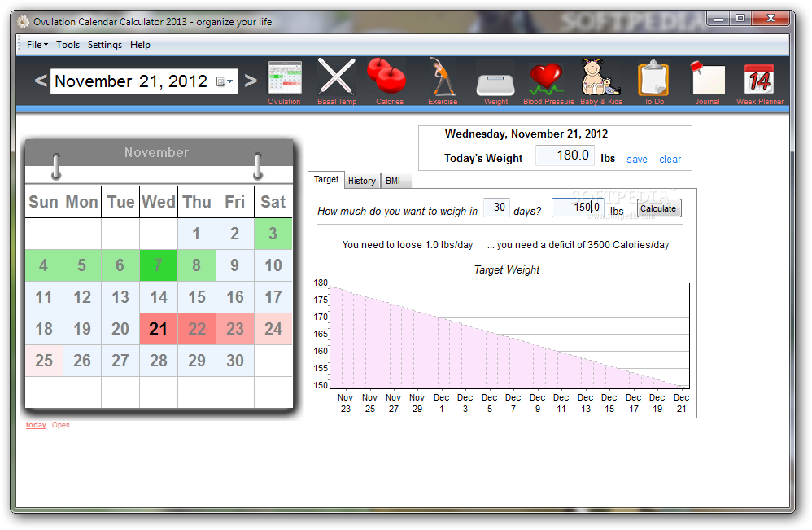
Task: Open the Tools menu
Action: point(68,45)
